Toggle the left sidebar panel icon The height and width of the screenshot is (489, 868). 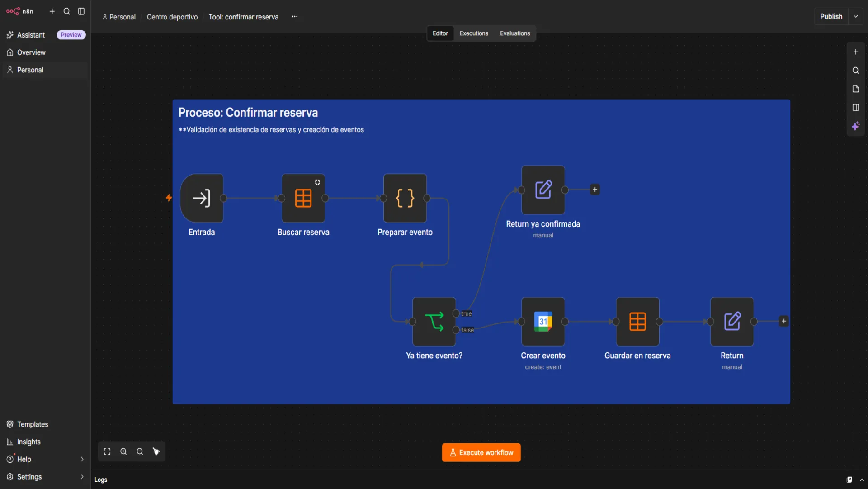(x=81, y=11)
